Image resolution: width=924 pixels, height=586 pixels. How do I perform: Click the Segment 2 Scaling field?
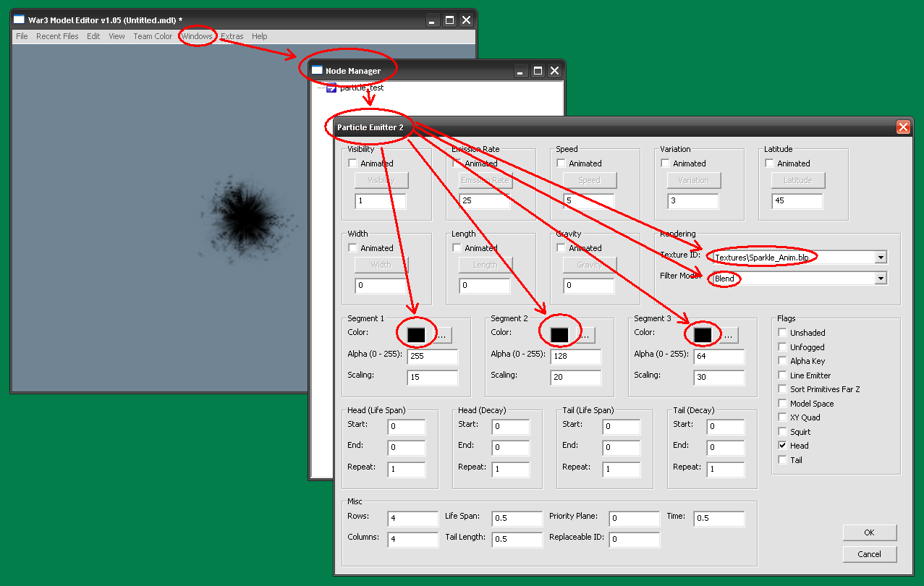click(576, 378)
